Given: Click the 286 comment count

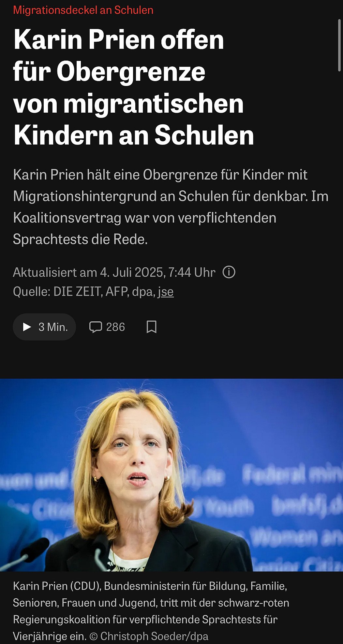Looking at the screenshot, I should coord(115,327).
